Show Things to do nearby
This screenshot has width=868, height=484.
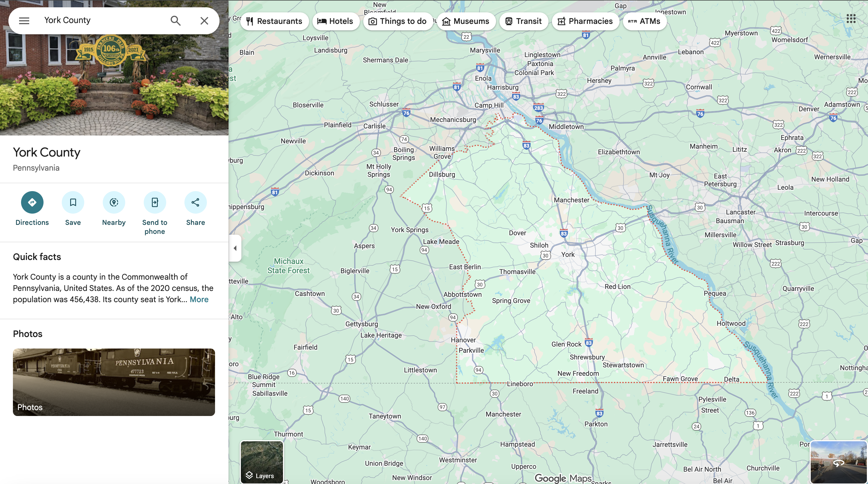click(398, 21)
